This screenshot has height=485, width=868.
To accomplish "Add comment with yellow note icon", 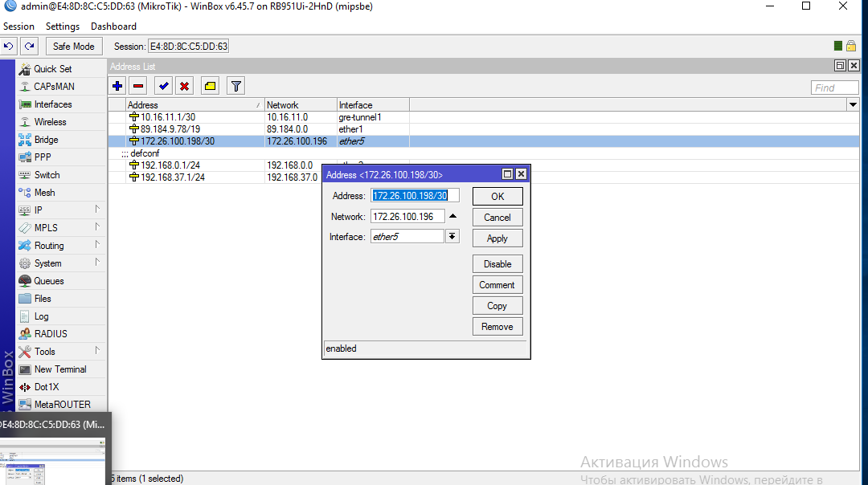I will 211,86.
